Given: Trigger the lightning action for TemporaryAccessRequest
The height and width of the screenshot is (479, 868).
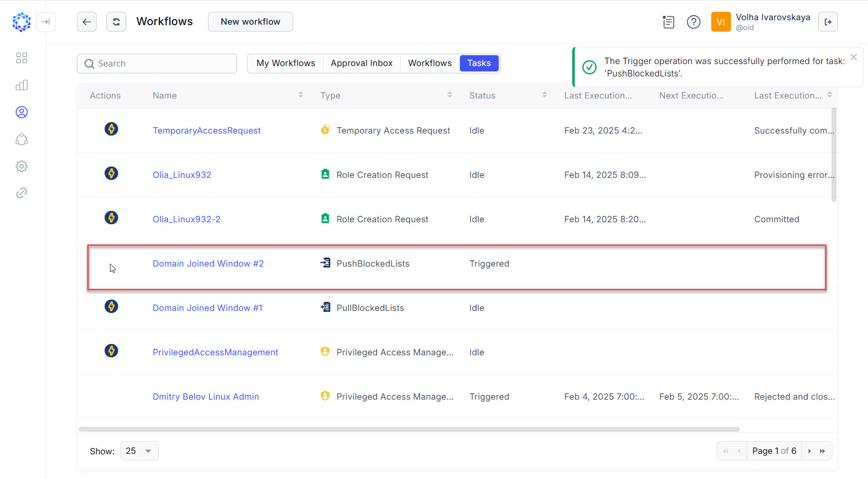Looking at the screenshot, I should click(x=111, y=129).
